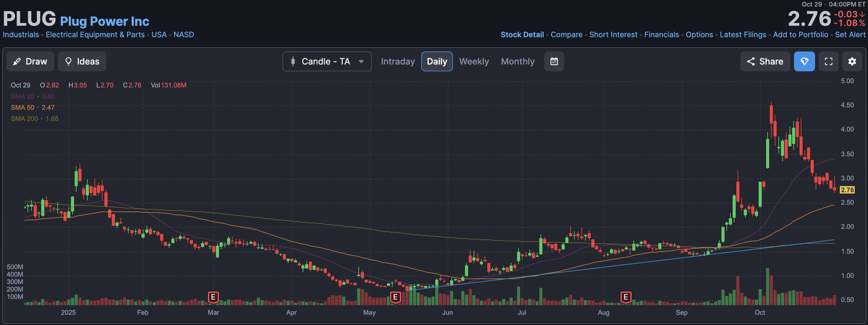This screenshot has width=868, height=325.
Task: Open the USA country link
Action: tap(159, 34)
